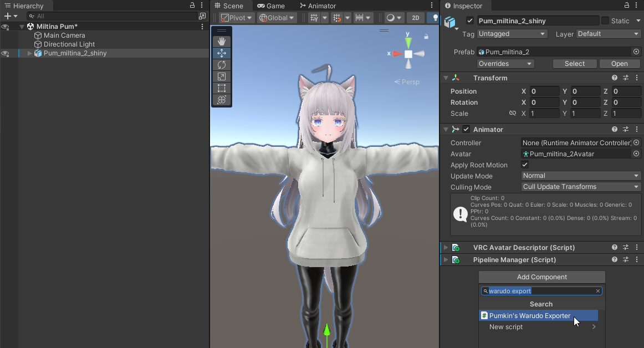Switch Persp projection mode
Viewport: 644px width, 348px height.
(x=407, y=82)
